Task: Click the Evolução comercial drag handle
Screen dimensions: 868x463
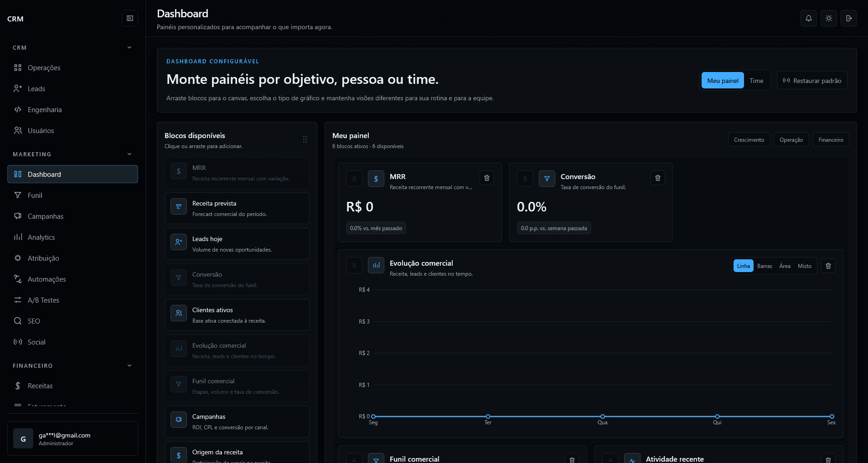Action: point(354,265)
